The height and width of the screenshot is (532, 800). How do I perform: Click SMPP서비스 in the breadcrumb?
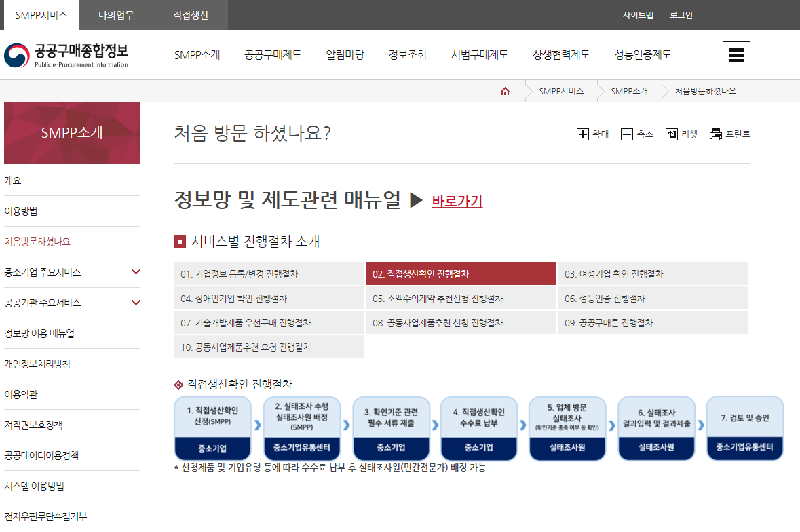561,92
